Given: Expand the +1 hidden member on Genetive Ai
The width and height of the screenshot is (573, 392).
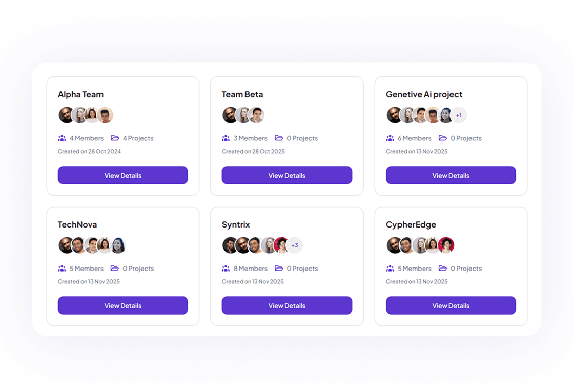Looking at the screenshot, I should (x=459, y=115).
